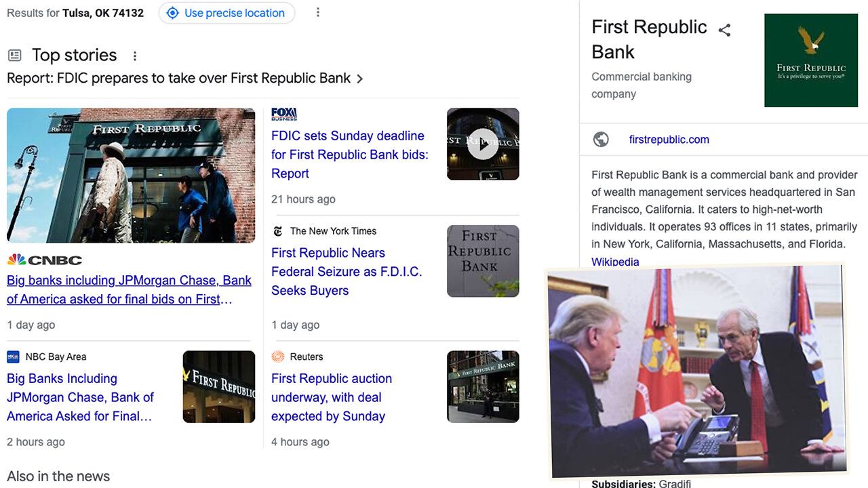The height and width of the screenshot is (488, 868).
Task: Click the globe icon next to firstrepublic.com
Action: coord(601,140)
